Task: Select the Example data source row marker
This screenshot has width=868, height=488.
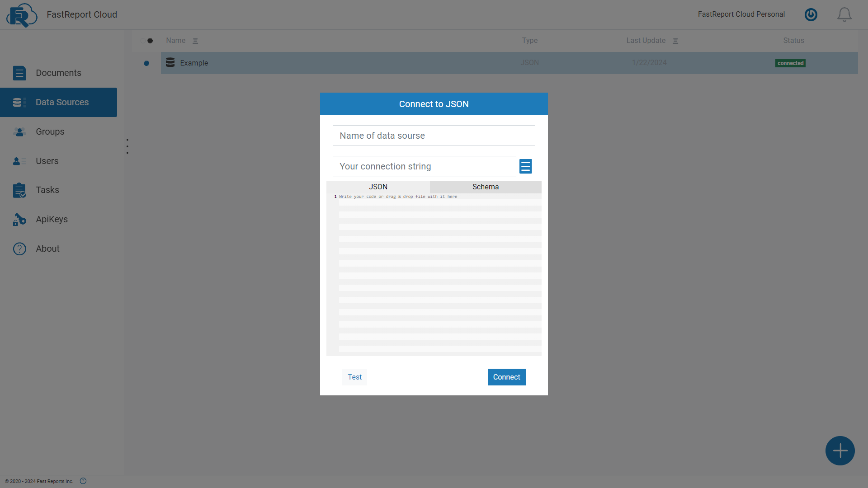Action: coord(146,63)
